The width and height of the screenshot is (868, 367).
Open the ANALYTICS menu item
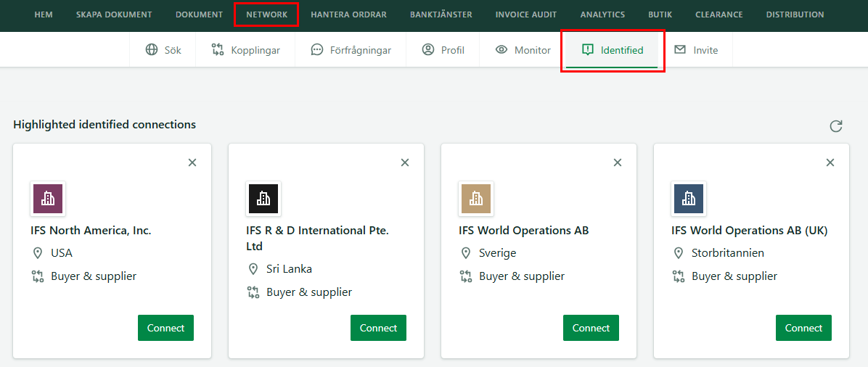pos(602,15)
